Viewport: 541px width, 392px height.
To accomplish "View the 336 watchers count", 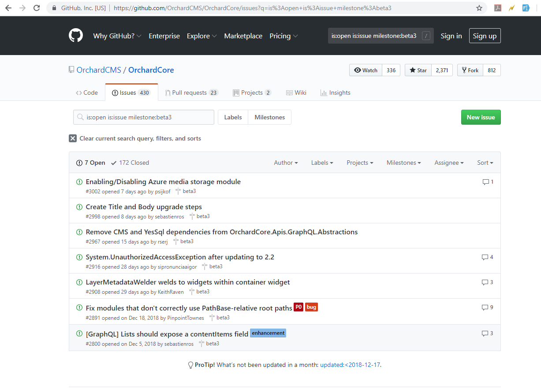I will click(x=391, y=70).
